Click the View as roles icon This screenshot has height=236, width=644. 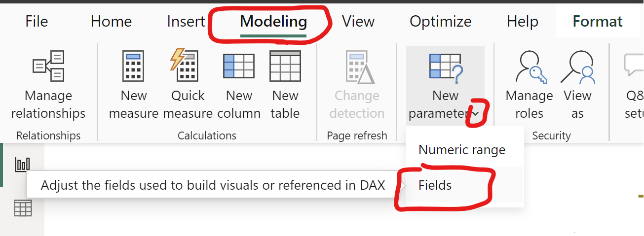pyautogui.click(x=577, y=67)
